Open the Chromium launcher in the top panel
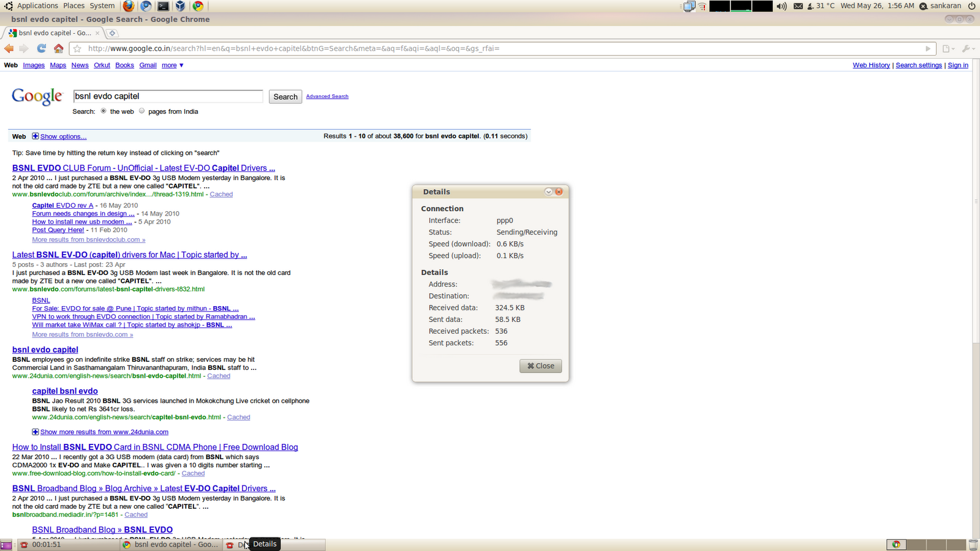 coord(146,6)
